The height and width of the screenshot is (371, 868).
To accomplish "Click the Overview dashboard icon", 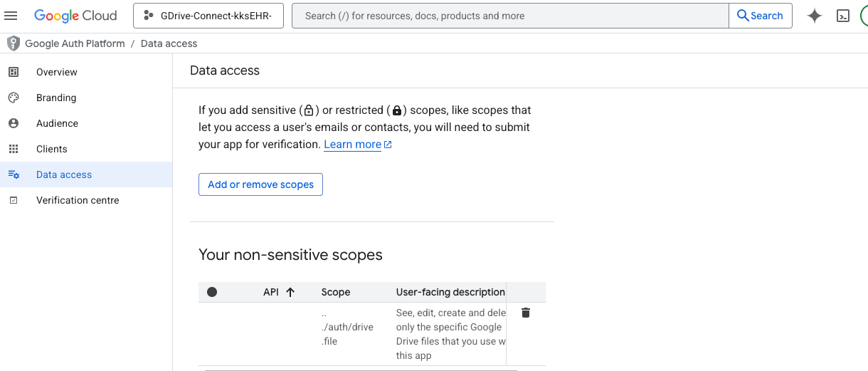I will pyautogui.click(x=14, y=72).
